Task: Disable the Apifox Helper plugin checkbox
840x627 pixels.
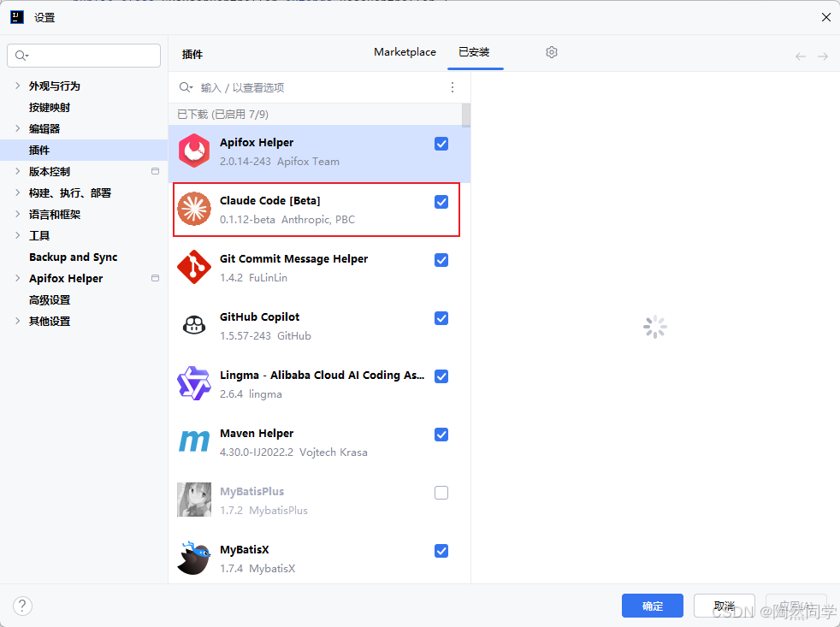Action: click(441, 144)
